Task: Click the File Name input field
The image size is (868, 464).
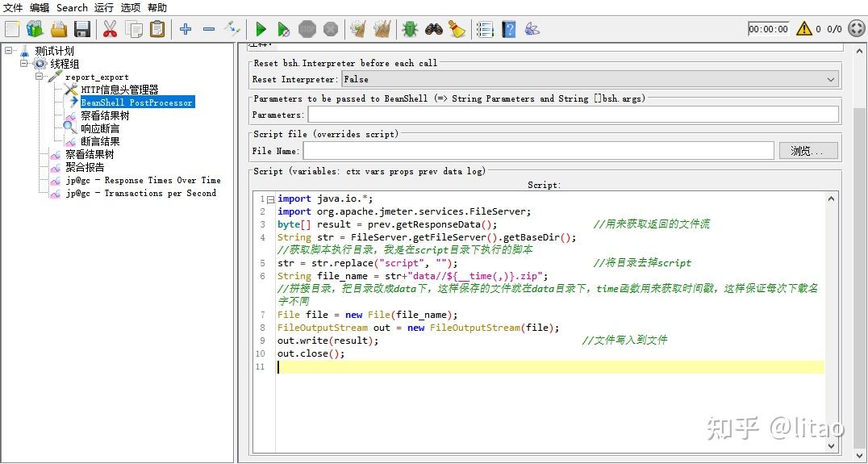Action: pos(538,151)
